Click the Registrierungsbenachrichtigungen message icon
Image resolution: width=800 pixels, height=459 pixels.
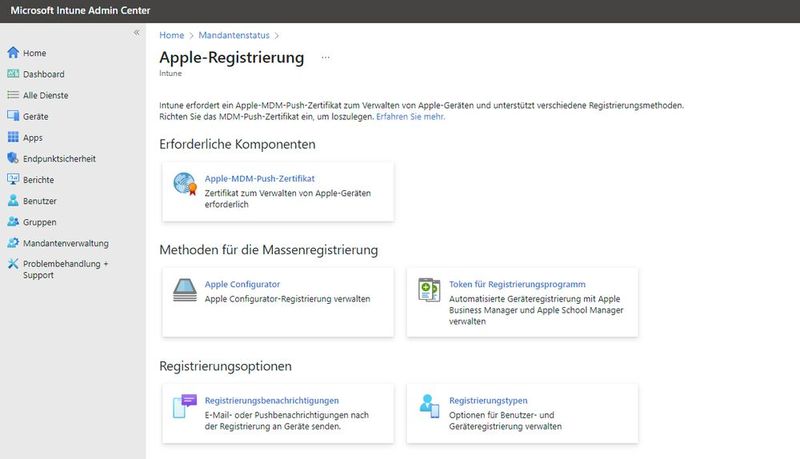pyautogui.click(x=185, y=406)
